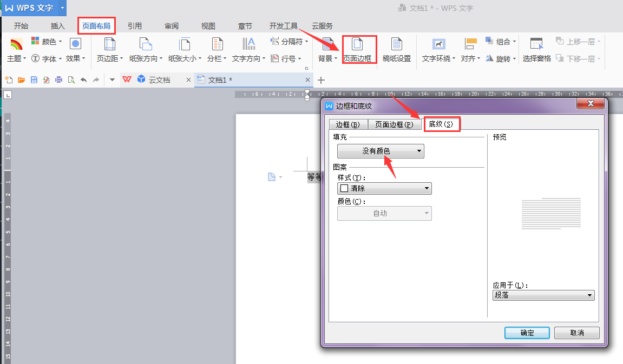Open the 开发工具 ribbon tab

click(283, 26)
